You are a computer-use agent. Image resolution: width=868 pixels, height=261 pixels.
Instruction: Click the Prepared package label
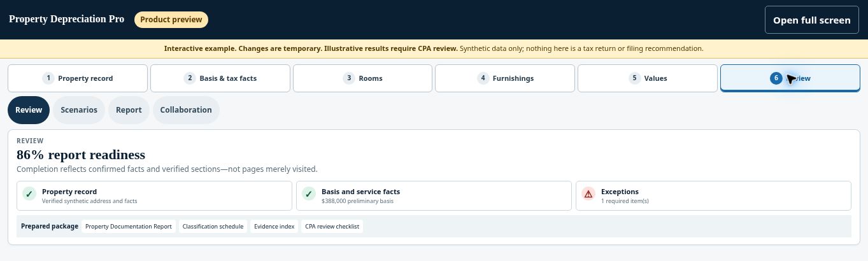[x=50, y=227]
